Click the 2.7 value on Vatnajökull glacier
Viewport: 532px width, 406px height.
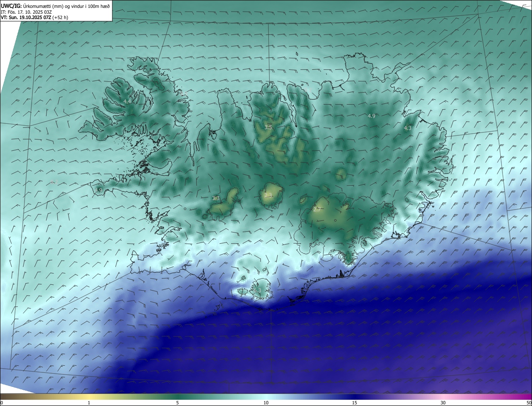pos(317,210)
